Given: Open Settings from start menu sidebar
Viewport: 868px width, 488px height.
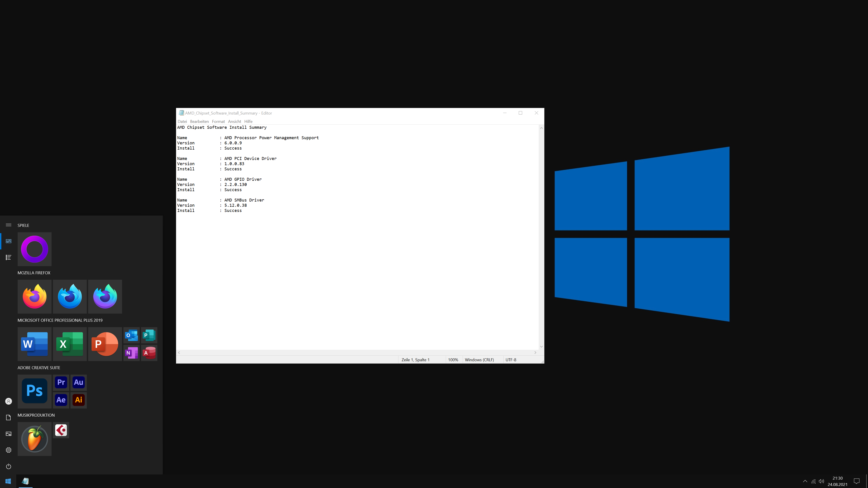Looking at the screenshot, I should [x=8, y=450].
